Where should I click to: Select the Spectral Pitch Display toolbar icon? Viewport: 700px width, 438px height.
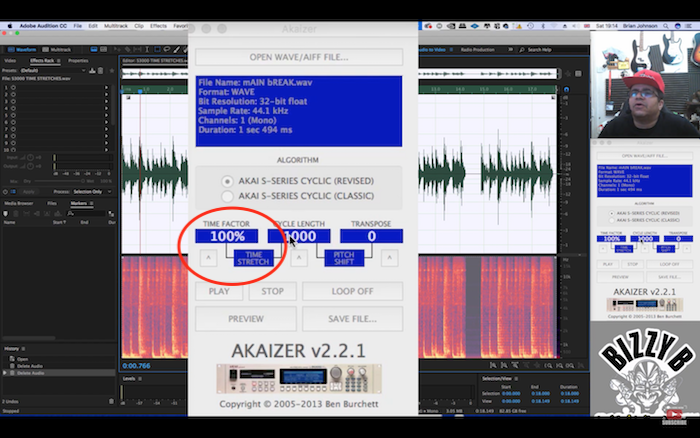tap(104, 50)
